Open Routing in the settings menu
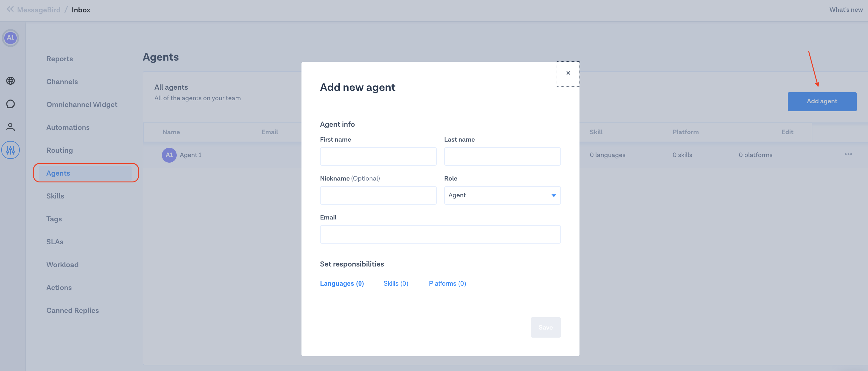The height and width of the screenshot is (371, 868). 60,151
